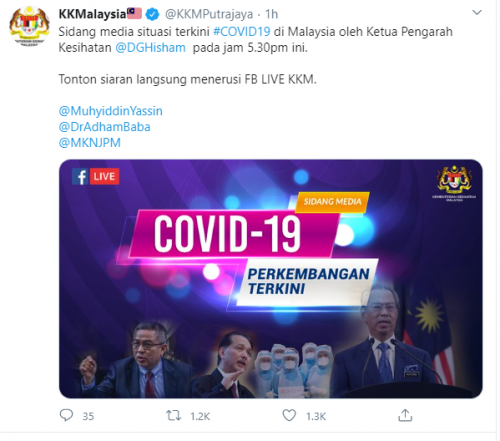Viewport: 500px width, 441px height.
Task: Click the red LIVE badge on the image
Action: [104, 176]
